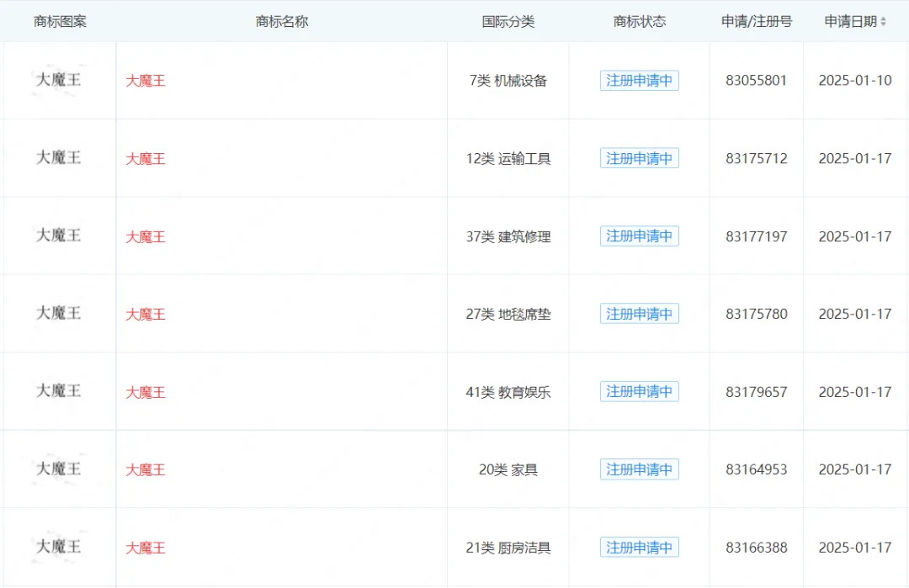The width and height of the screenshot is (909, 588).
Task: Open 大魔王 link in the 7类 机械设备 row
Action: point(146,81)
